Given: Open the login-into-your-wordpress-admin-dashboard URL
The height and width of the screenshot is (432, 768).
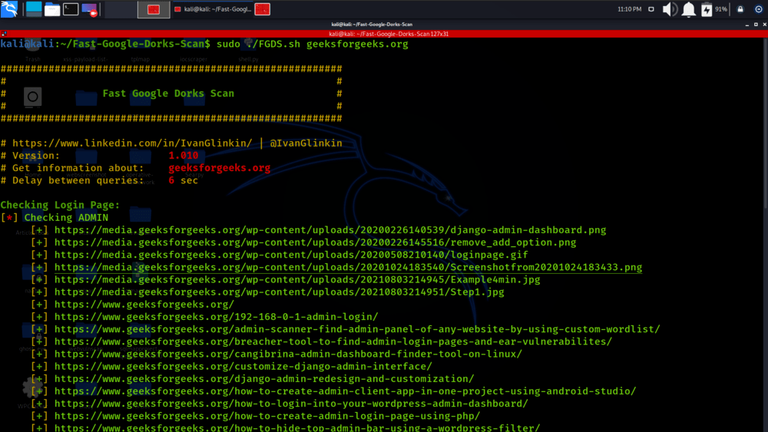Looking at the screenshot, I should pyautogui.click(x=291, y=404).
